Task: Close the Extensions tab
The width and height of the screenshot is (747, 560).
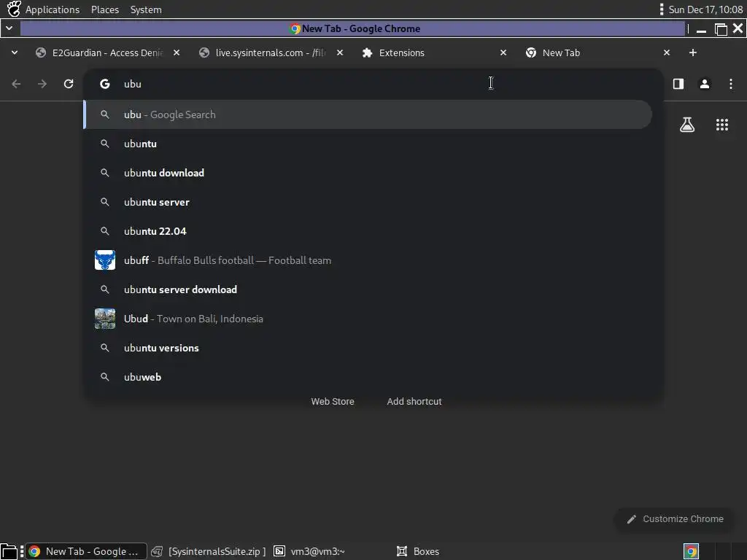Action: click(x=503, y=52)
